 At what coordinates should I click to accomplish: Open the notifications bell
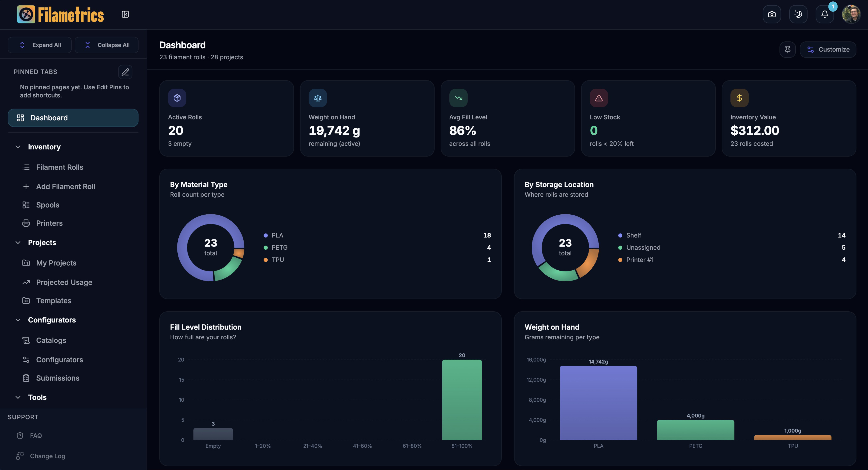coord(825,14)
